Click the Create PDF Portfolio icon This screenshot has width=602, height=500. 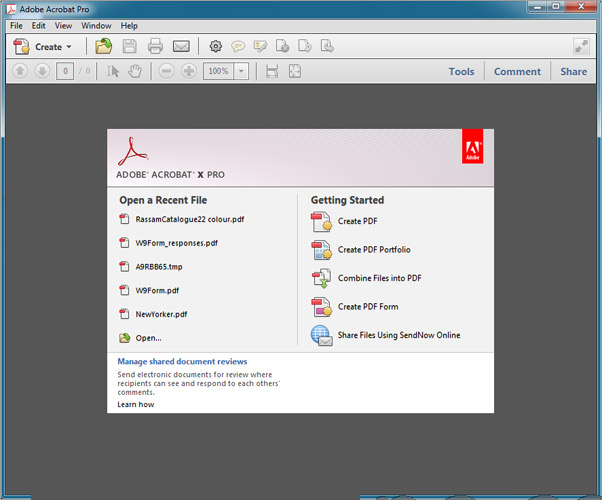tap(321, 250)
